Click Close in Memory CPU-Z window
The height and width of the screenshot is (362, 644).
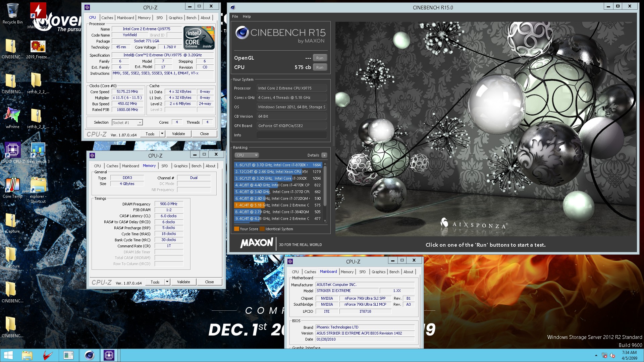[209, 282]
